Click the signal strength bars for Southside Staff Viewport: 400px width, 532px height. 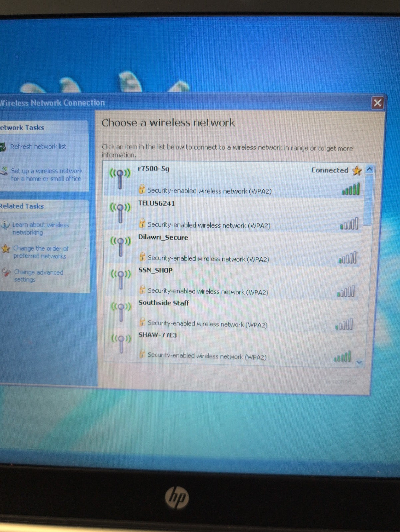point(344,324)
